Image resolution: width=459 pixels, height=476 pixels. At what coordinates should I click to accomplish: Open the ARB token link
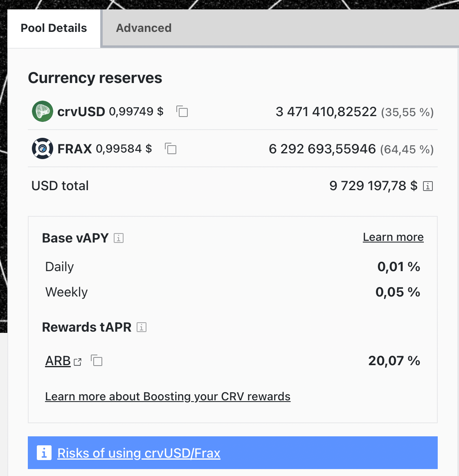pos(58,361)
